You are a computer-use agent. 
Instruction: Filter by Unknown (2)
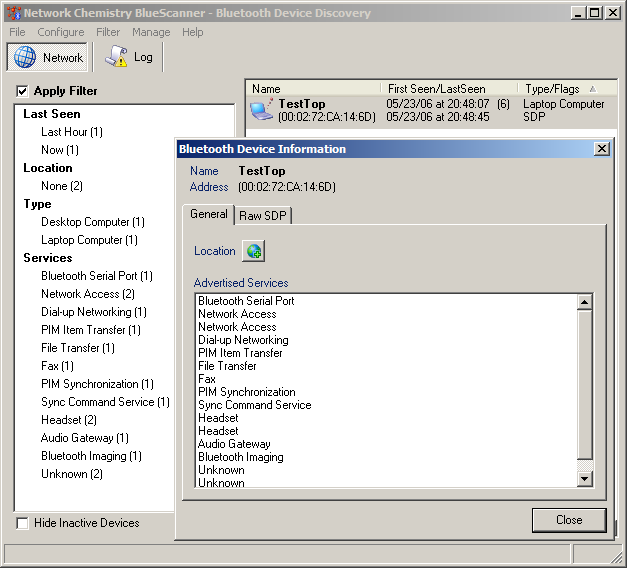point(72,474)
